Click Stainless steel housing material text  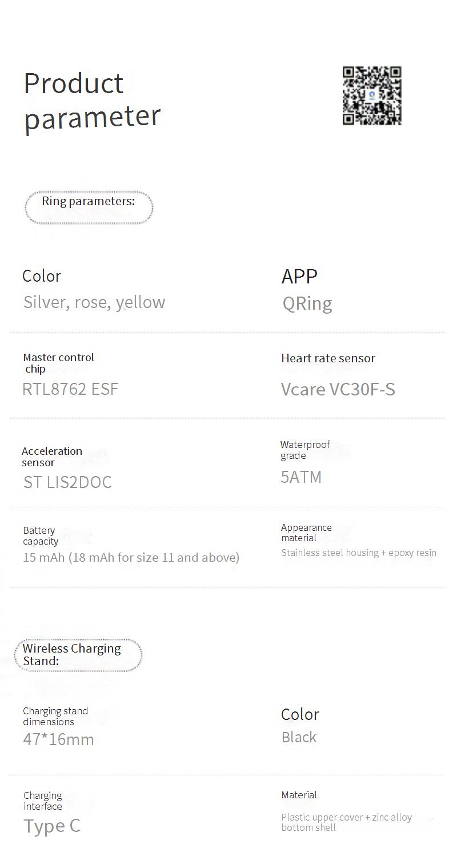(359, 553)
